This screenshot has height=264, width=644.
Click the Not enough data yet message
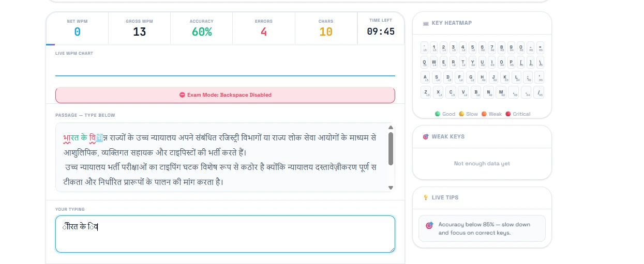pos(482,164)
